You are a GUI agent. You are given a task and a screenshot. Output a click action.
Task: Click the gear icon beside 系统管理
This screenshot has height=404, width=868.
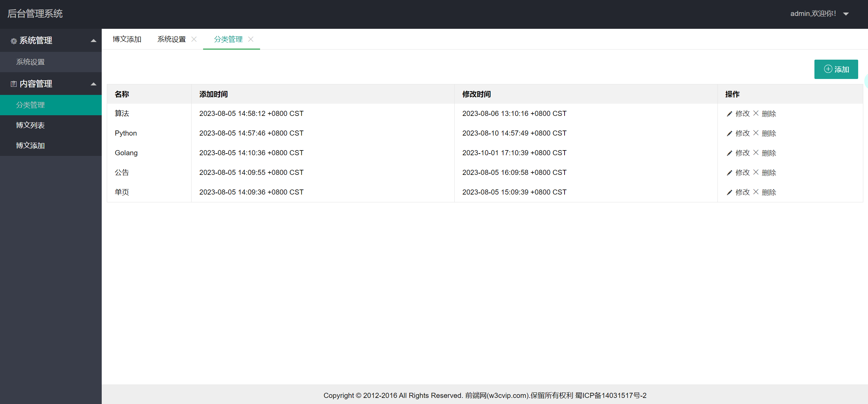click(14, 41)
